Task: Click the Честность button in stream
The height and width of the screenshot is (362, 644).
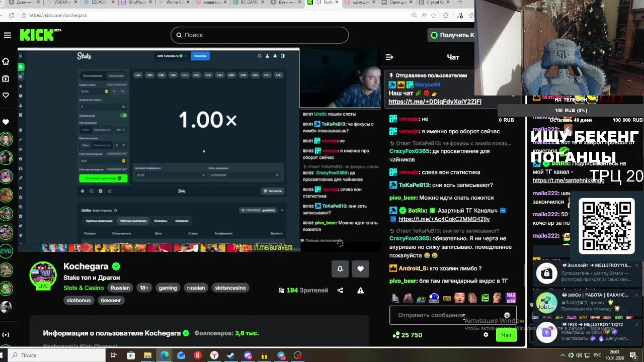Action: coord(273,191)
